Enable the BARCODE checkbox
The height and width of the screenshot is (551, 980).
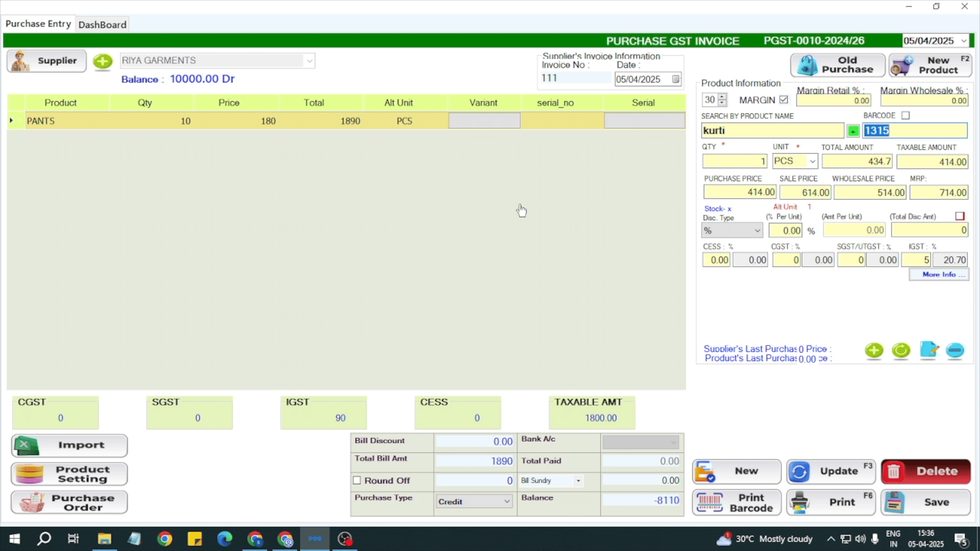905,116
